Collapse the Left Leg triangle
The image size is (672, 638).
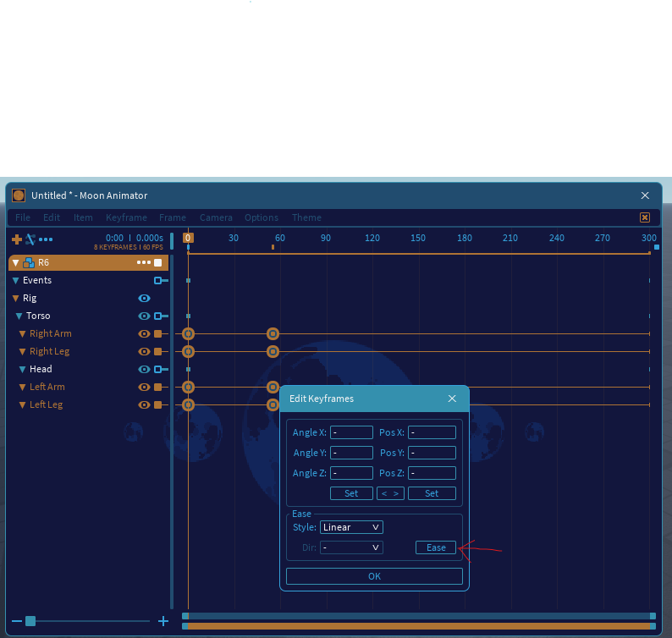coord(23,405)
